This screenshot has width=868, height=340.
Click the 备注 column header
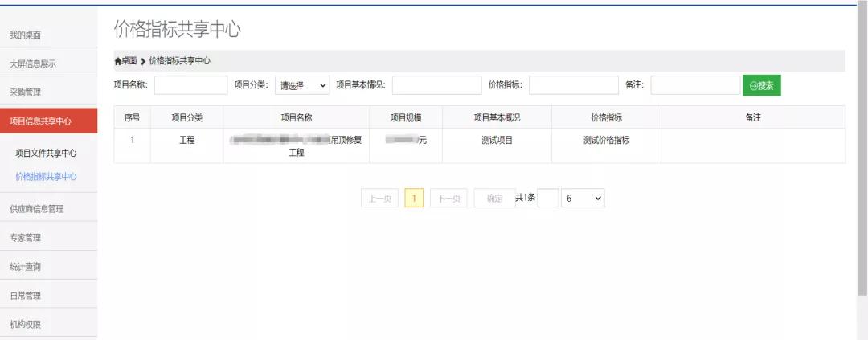pyautogui.click(x=753, y=117)
